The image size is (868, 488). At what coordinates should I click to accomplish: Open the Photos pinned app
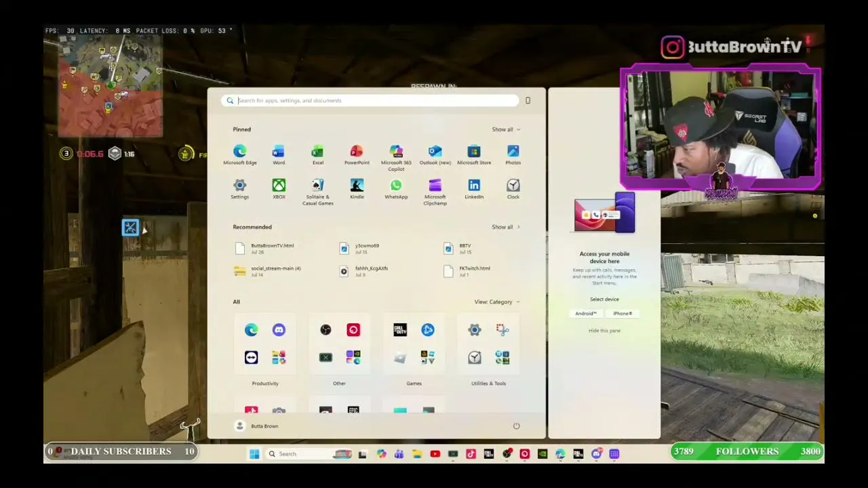click(513, 155)
